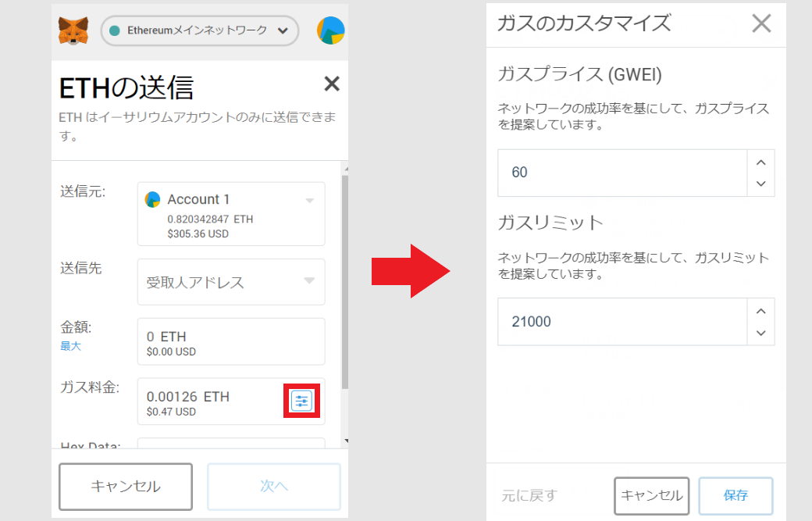Click the キャンセル button on the send form
The height and width of the screenshot is (521, 812).
coord(126,487)
